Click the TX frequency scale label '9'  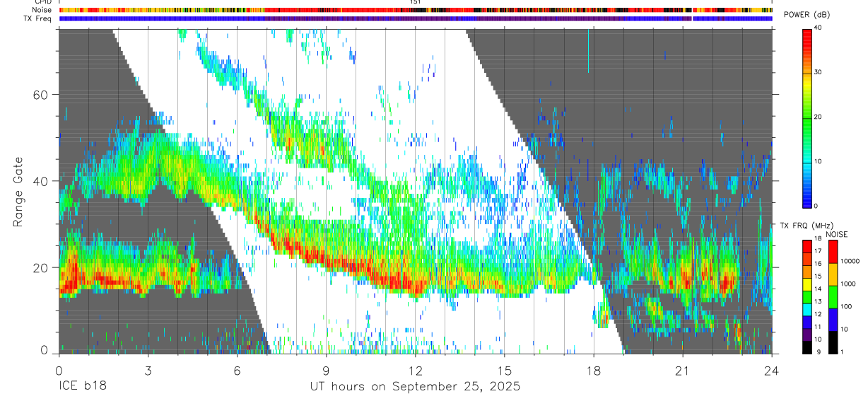point(817,351)
